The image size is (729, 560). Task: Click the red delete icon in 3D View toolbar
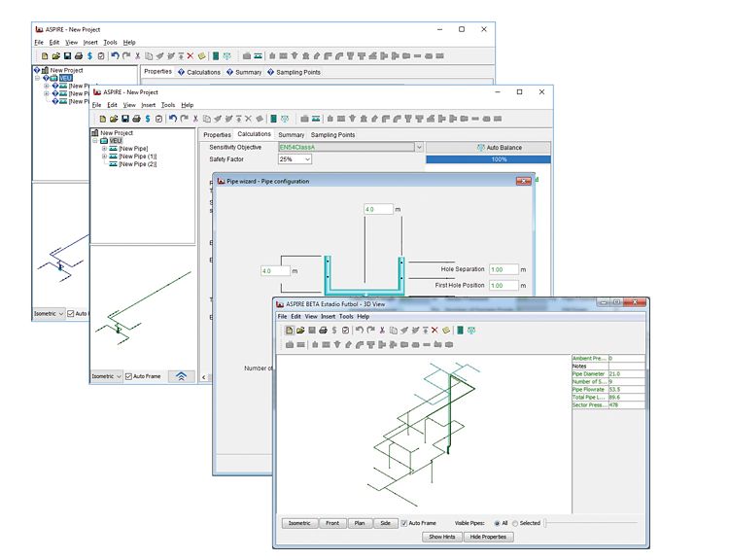(434, 331)
